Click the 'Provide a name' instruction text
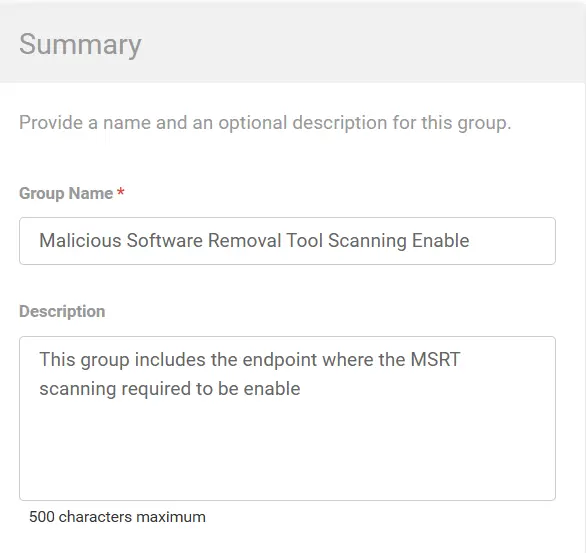The height and width of the screenshot is (553, 586). tap(265, 123)
